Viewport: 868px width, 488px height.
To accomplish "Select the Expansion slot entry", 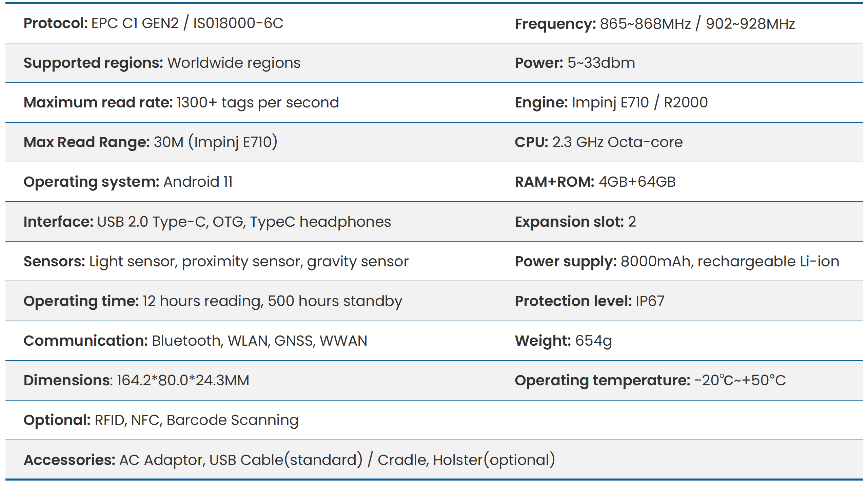I will (x=575, y=222).
